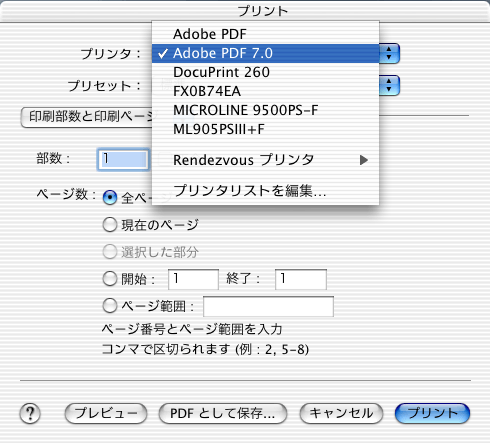Open the 印刷部数と印刷ページ pane popup
Viewport: 490px width, 443px height.
point(87,117)
